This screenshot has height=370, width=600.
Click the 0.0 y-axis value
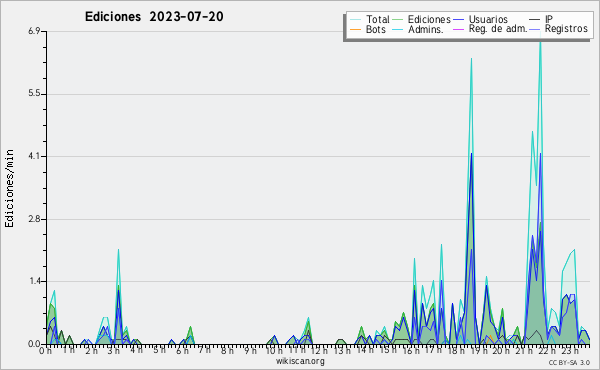coord(34,344)
